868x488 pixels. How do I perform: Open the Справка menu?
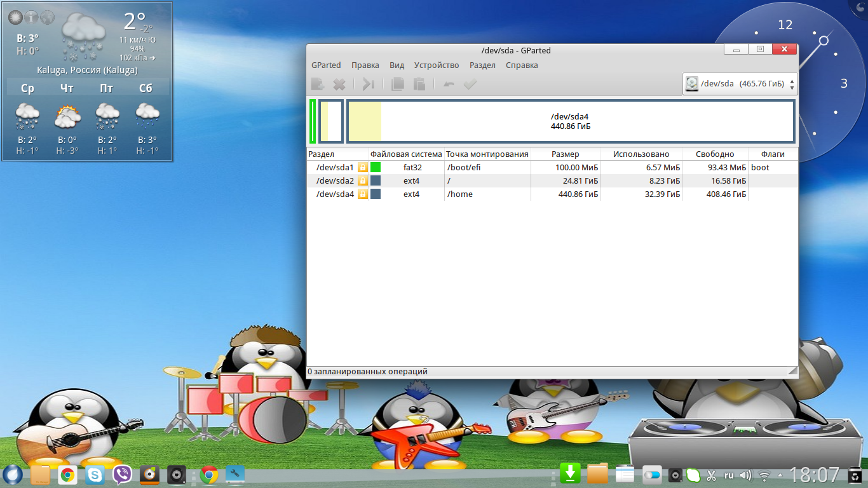[x=522, y=65]
